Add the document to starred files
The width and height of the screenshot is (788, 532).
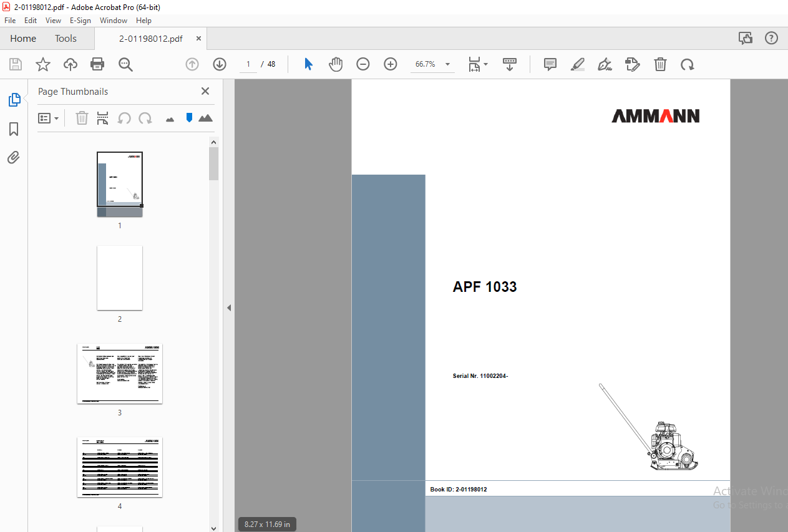42,64
